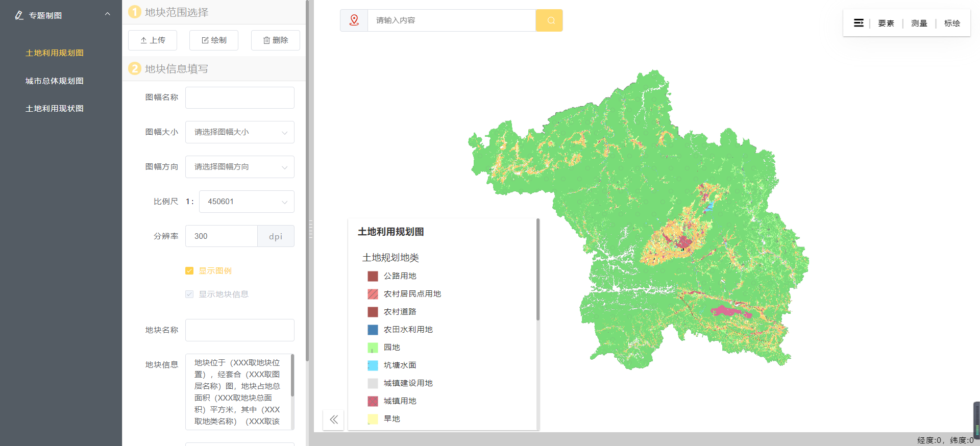The height and width of the screenshot is (446, 980).
Task: Open the 测量 measure tool
Action: (919, 23)
